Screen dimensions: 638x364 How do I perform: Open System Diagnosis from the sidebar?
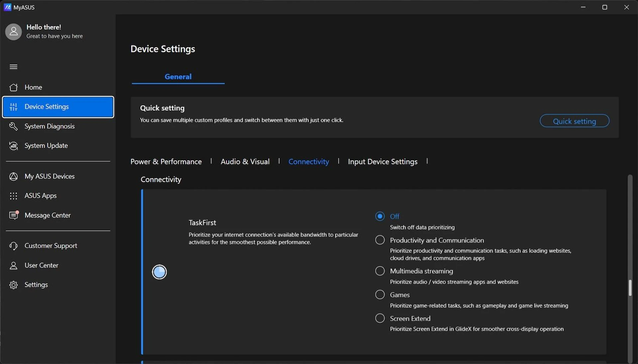tap(58, 126)
